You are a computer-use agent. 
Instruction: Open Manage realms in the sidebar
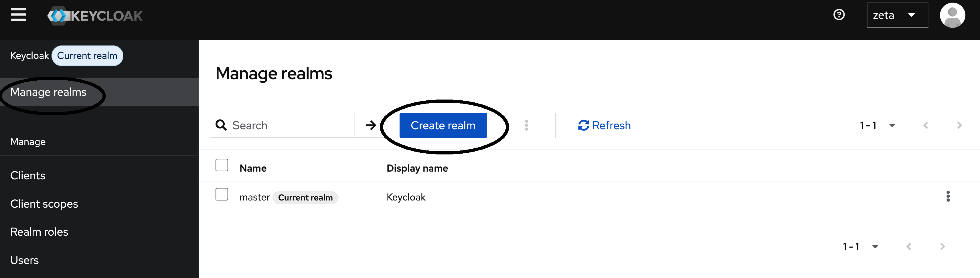[48, 92]
